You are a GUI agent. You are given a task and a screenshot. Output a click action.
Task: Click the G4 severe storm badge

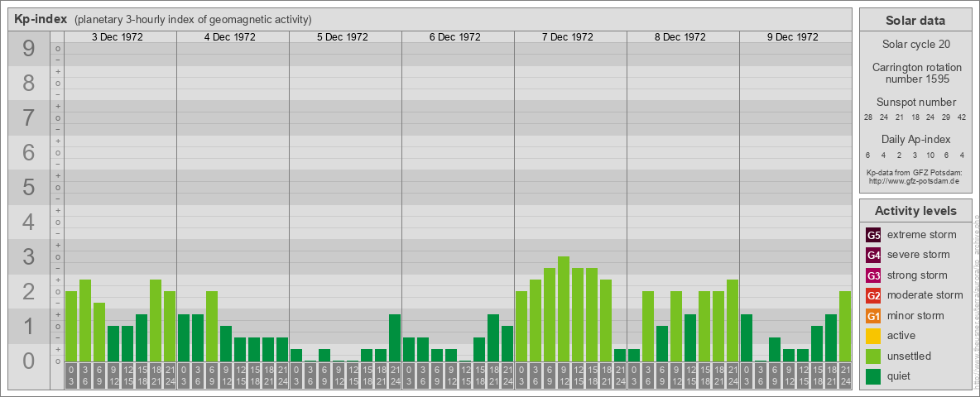point(874,255)
